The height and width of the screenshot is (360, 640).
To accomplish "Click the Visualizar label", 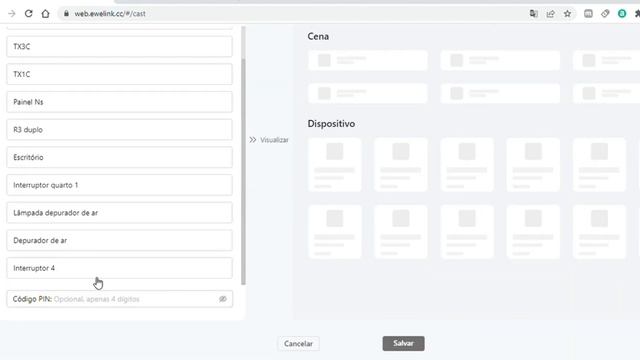I will (274, 140).
